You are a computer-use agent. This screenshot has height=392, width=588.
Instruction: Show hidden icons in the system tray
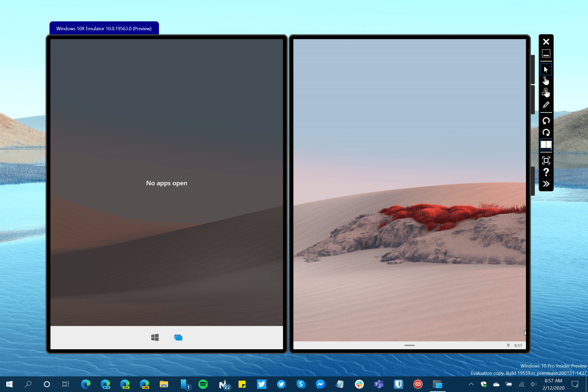pos(471,384)
